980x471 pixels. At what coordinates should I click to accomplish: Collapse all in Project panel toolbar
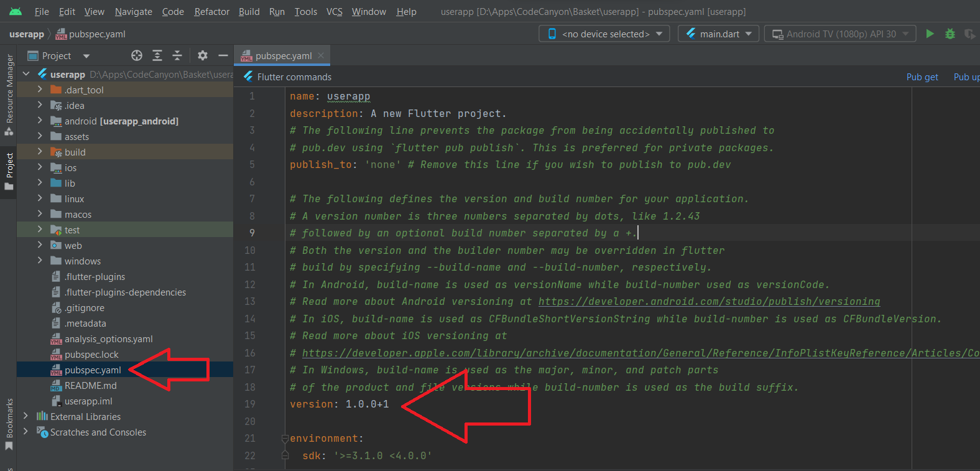[177, 55]
